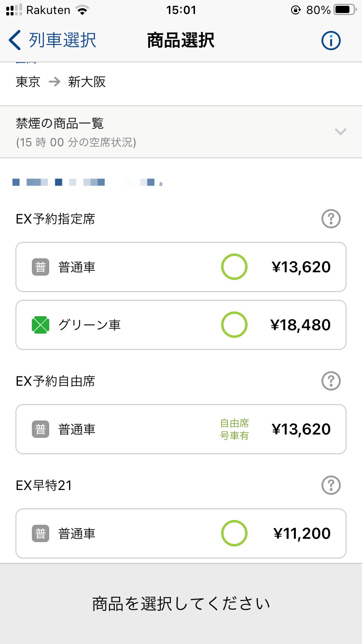The image size is (362, 644).
Task: Tap the blurred notice link text
Action: pyautogui.click(x=87, y=182)
